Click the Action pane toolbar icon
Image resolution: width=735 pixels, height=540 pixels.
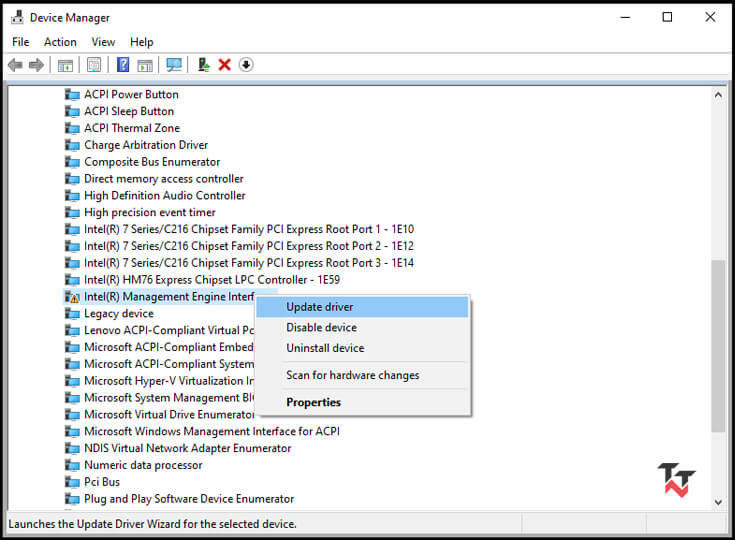pyautogui.click(x=145, y=65)
